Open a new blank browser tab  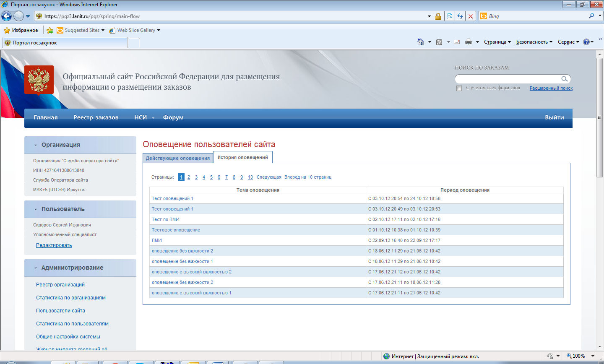click(134, 43)
